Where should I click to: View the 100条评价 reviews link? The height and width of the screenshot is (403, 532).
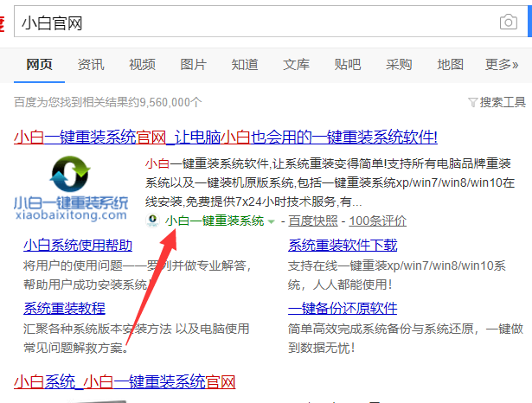pyautogui.click(x=378, y=221)
